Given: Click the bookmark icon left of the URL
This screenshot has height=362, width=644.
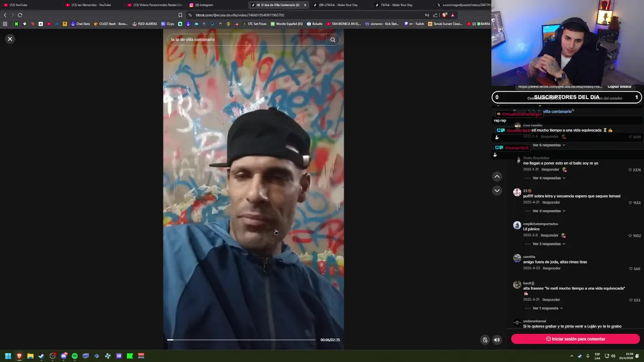Looking at the screenshot, I should (180, 15).
